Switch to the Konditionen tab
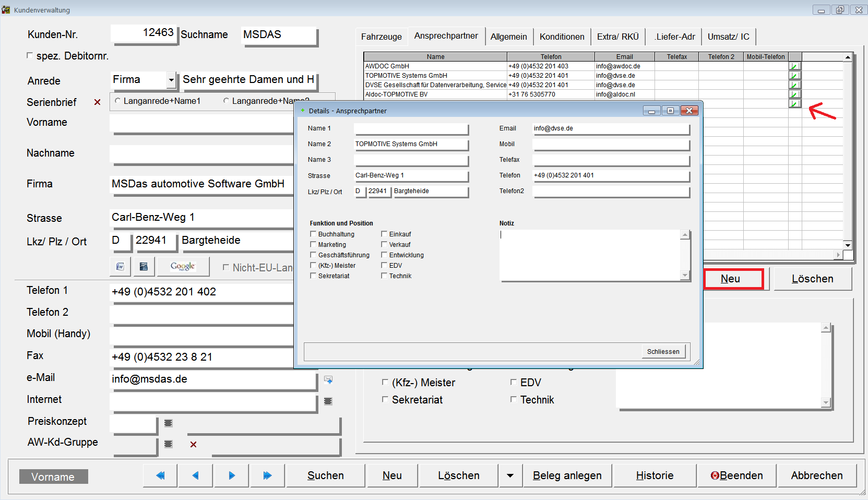This screenshot has width=868, height=500. tap(562, 37)
